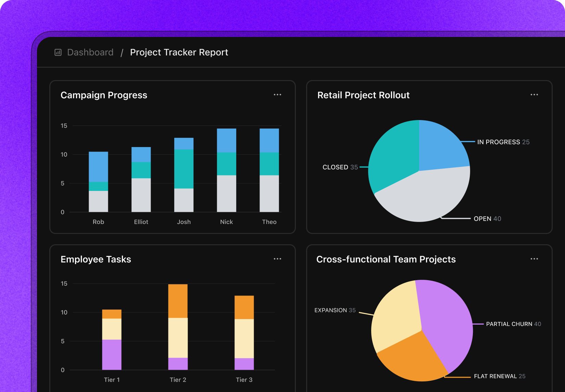Open the Dashboard breadcrumb link
This screenshot has width=565, height=392.
click(x=90, y=52)
